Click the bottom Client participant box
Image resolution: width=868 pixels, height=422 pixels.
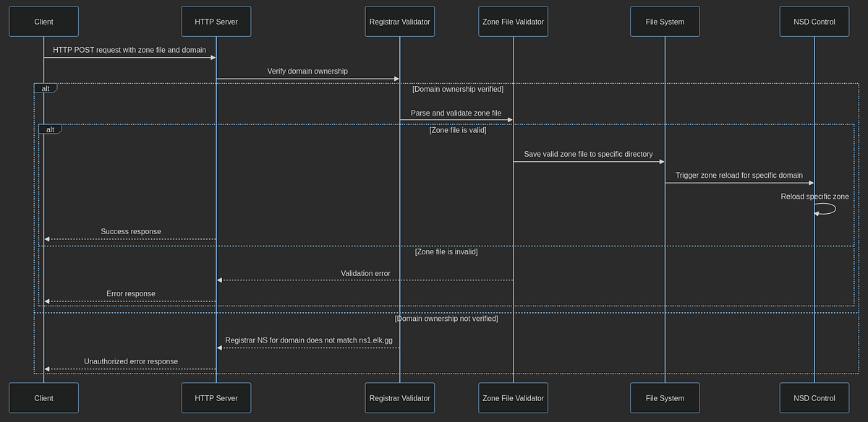[x=43, y=397]
